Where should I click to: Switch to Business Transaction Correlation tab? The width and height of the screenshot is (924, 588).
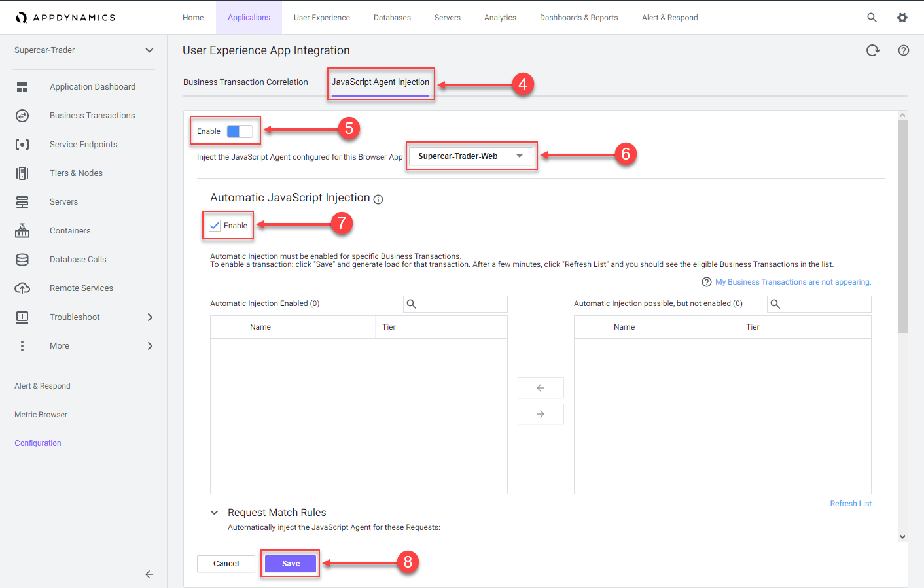(x=245, y=82)
